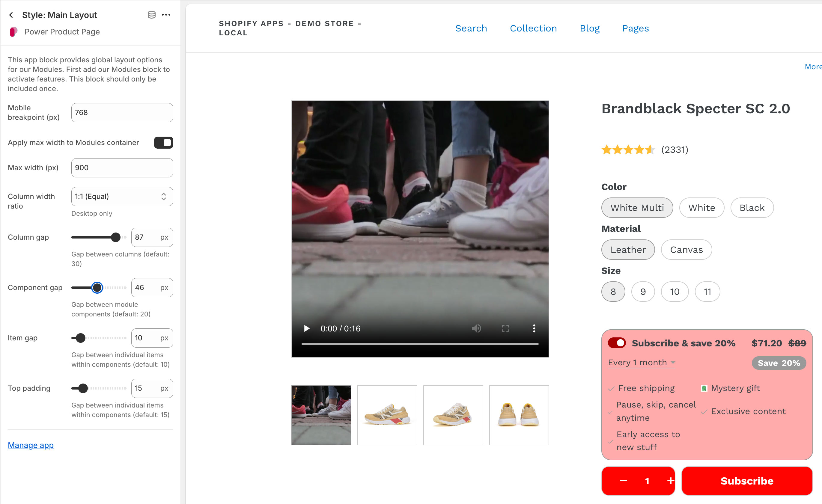Enter fullscreen on the product video
The width and height of the screenshot is (822, 504).
505,328
